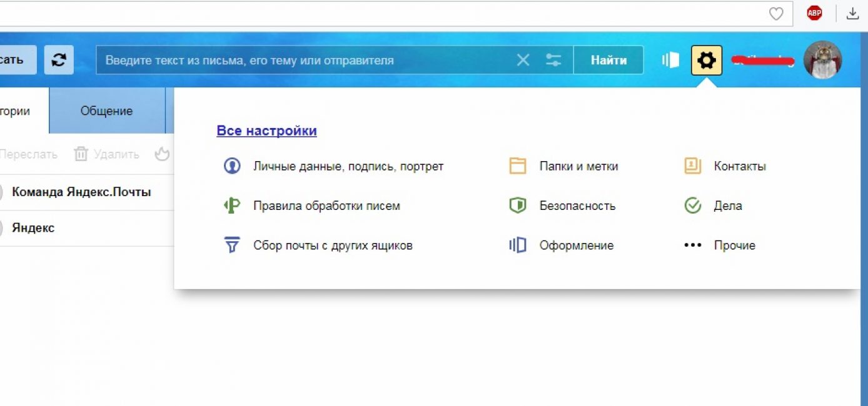Click the mail collection funnel icon
The height and width of the screenshot is (406, 868).
click(x=232, y=245)
